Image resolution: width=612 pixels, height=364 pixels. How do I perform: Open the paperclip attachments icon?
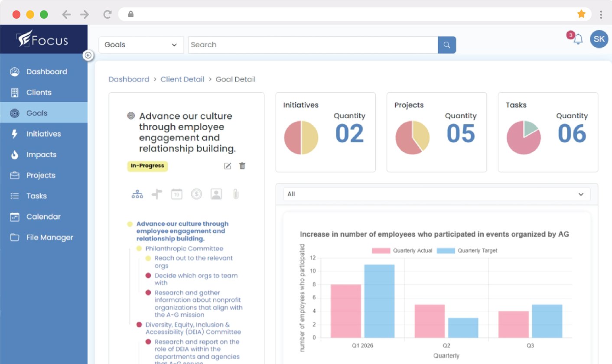236,194
